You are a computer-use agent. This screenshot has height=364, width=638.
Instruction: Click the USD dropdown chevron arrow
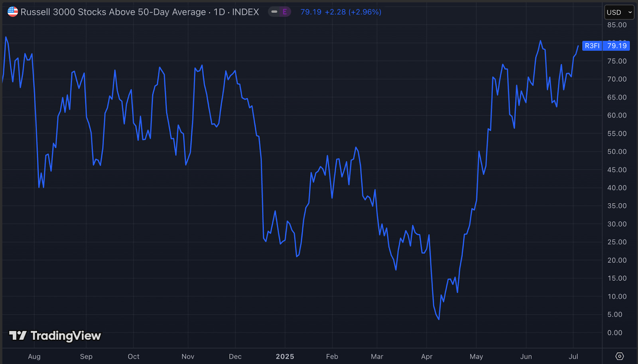coord(629,12)
